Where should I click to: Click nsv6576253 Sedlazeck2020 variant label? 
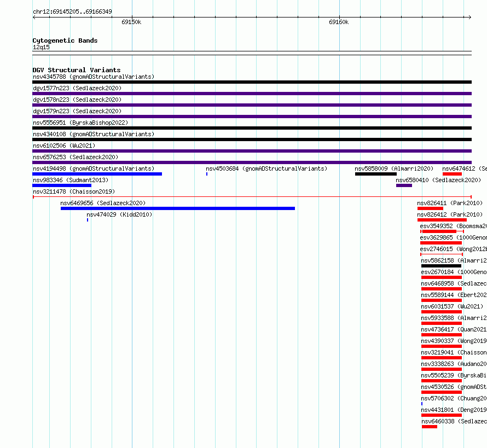click(x=76, y=157)
